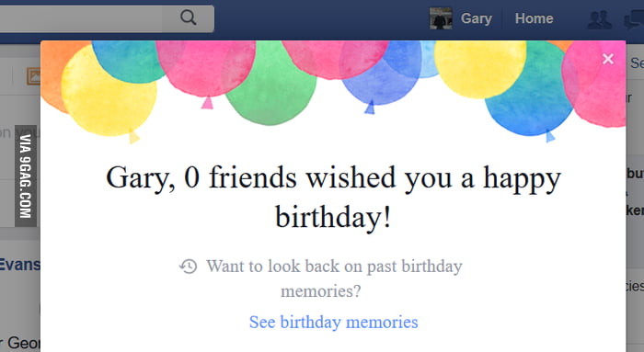Click the clock history icon

point(188,267)
